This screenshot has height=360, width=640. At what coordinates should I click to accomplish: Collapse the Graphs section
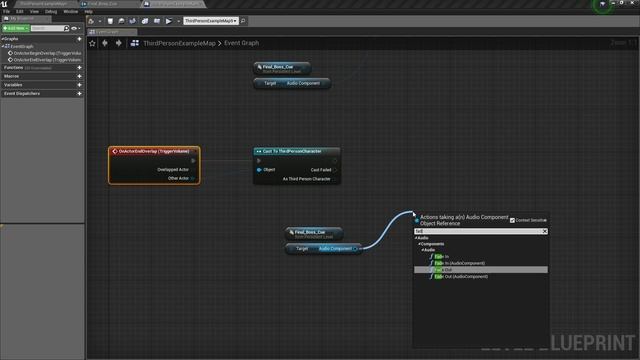2,39
